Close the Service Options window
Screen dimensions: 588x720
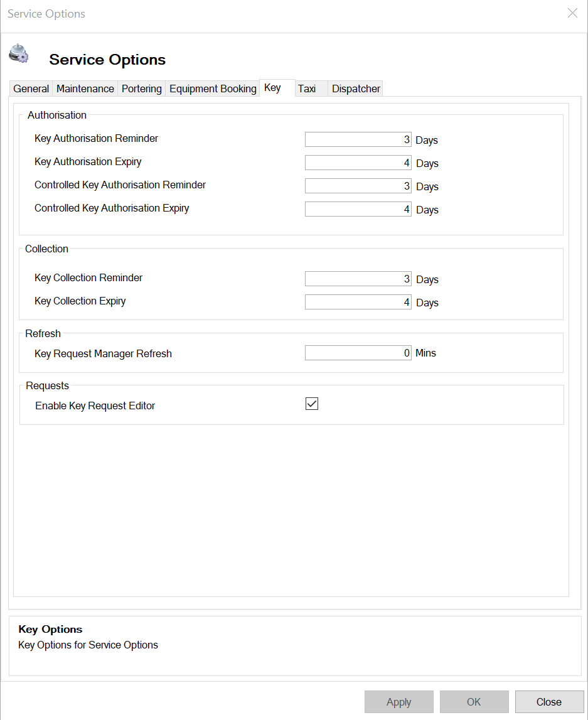point(572,13)
